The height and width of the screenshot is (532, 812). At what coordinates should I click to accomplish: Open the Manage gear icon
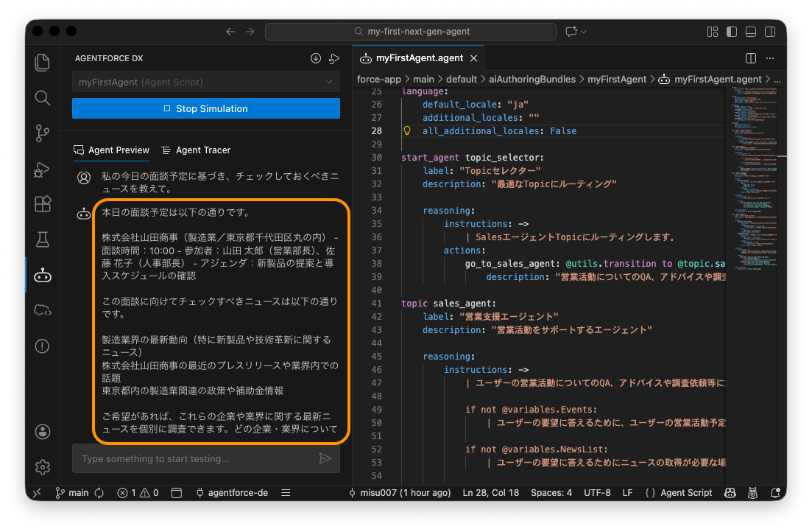[43, 466]
